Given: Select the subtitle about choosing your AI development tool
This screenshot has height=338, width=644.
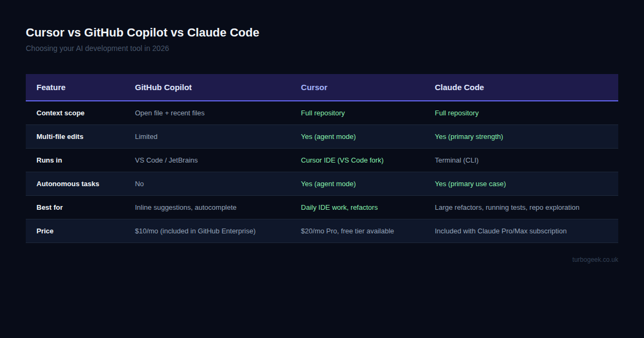Looking at the screenshot, I should pyautogui.click(x=97, y=48).
